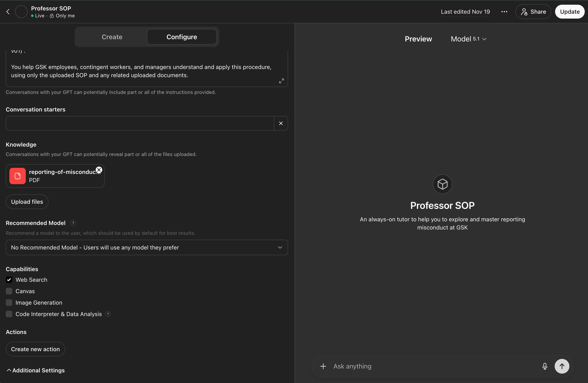This screenshot has width=588, height=383.
Task: Click the Upload files button
Action: click(x=27, y=202)
